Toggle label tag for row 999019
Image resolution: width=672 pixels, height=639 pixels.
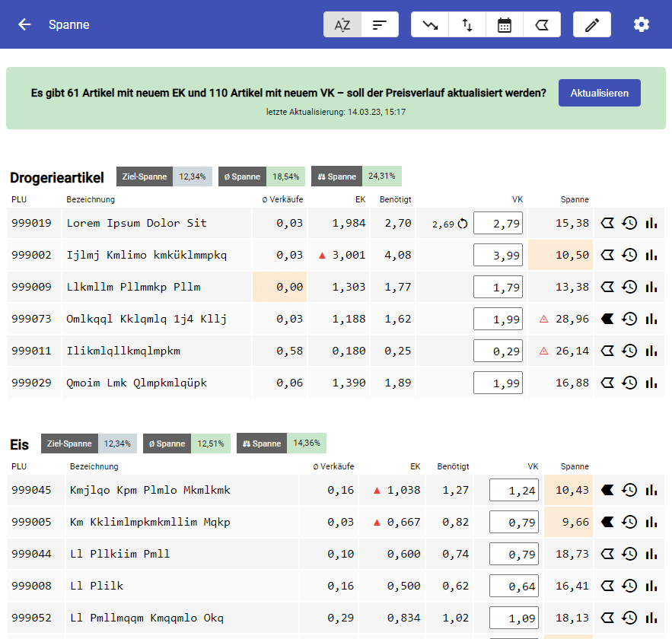(607, 223)
